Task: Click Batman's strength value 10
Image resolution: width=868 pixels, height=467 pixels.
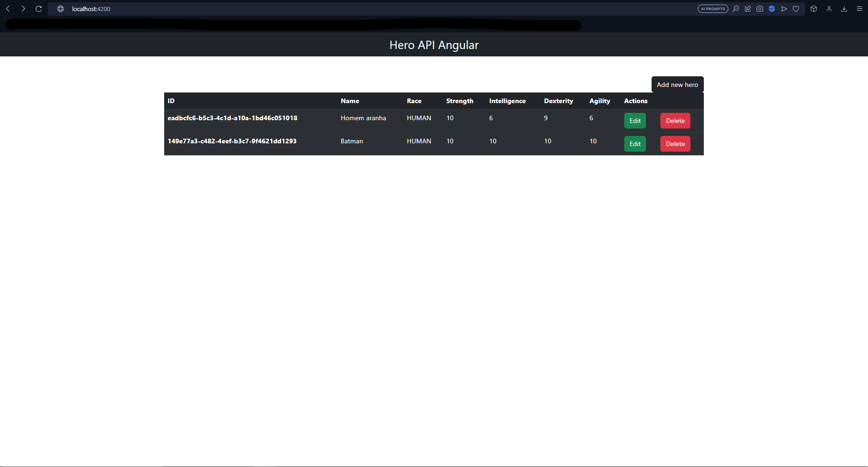Action: (450, 141)
